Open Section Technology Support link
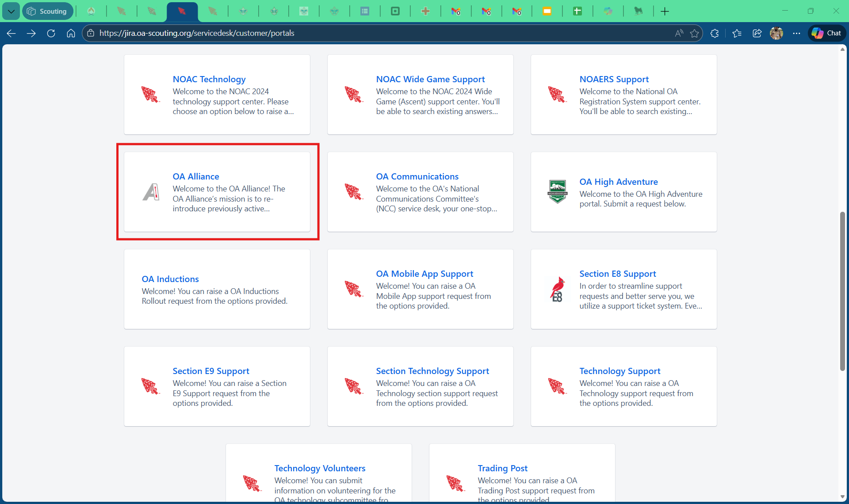 (x=432, y=371)
